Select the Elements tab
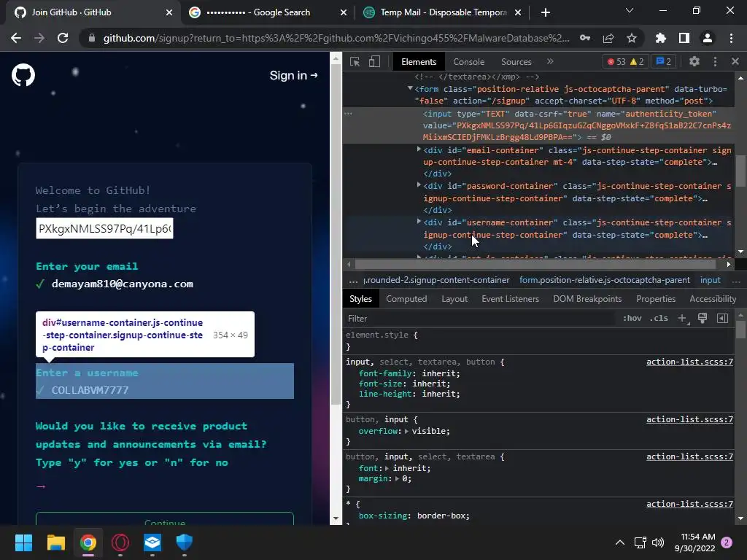This screenshot has height=560, width=747. point(419,62)
